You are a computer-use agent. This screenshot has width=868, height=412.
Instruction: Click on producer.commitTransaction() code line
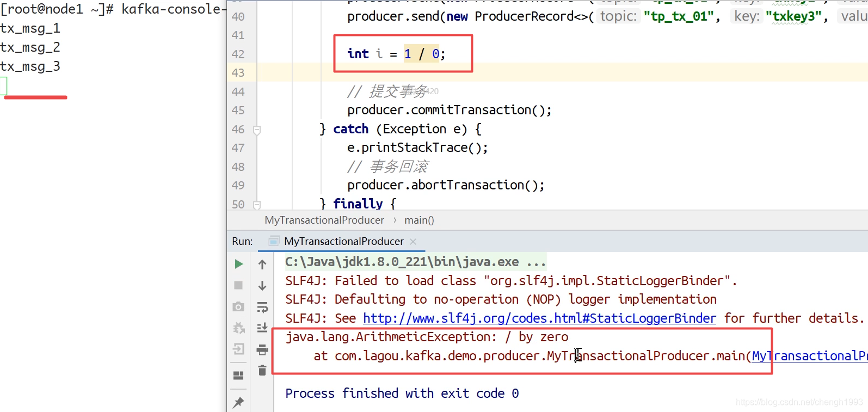click(450, 110)
